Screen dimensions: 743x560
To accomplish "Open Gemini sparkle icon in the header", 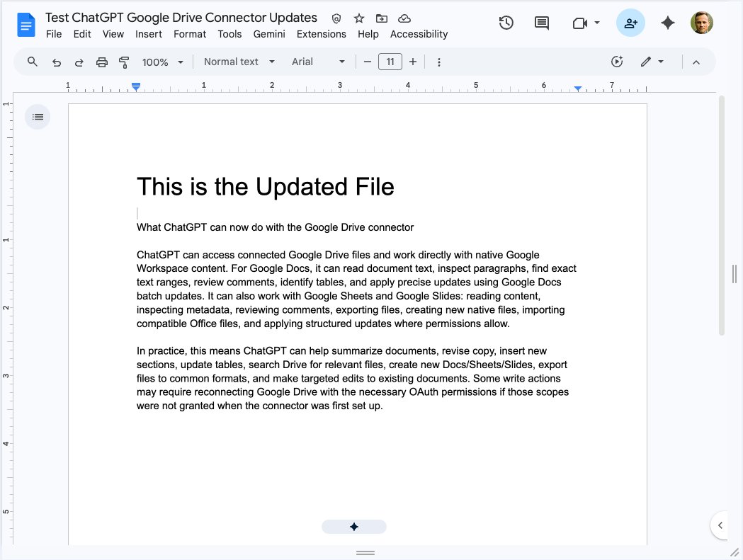I will point(668,23).
